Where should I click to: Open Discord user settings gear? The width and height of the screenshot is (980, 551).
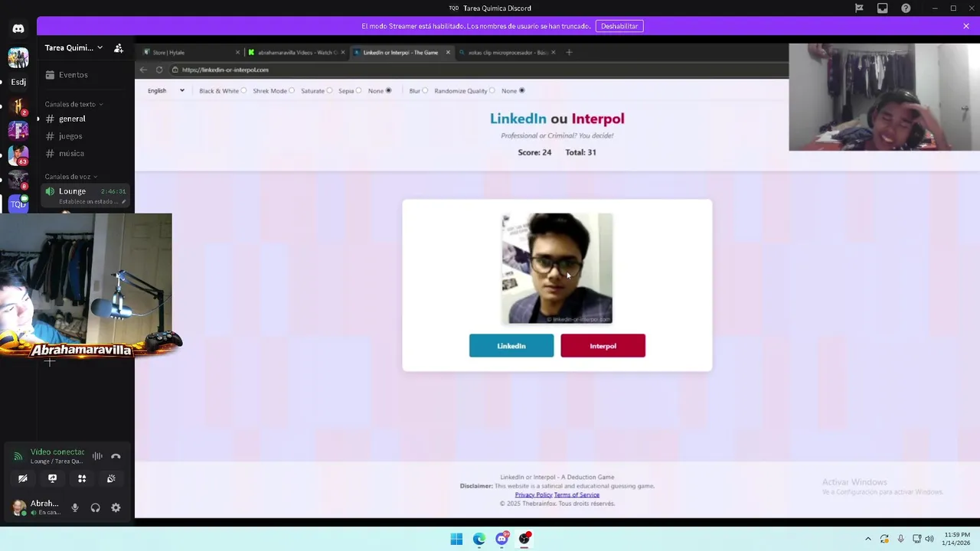[x=116, y=507]
